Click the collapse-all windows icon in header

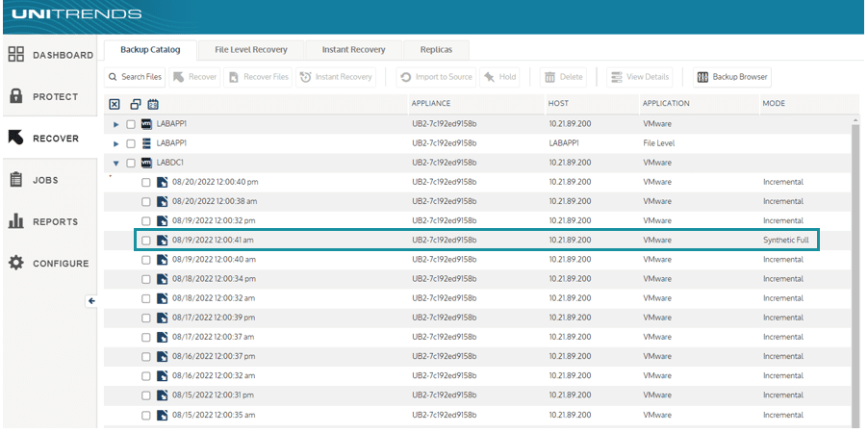click(x=135, y=104)
